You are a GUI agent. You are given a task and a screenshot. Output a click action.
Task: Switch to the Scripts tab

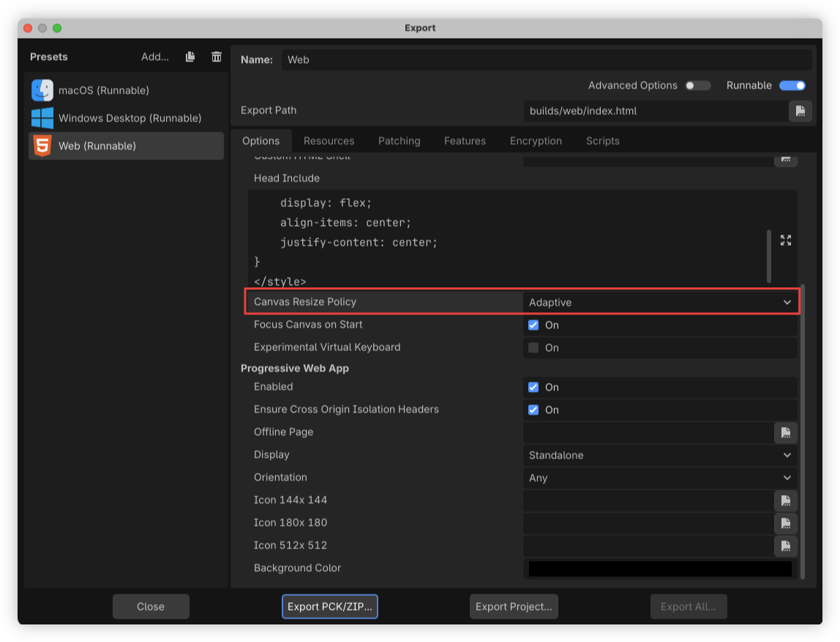[x=603, y=141]
